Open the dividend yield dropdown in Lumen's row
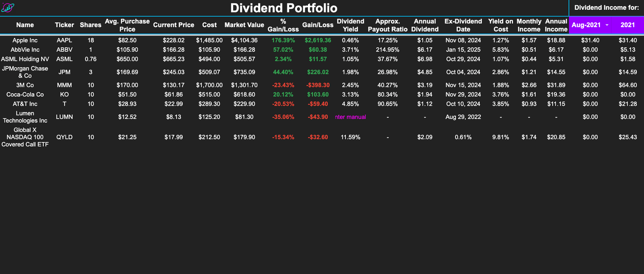Viewport: 644px width, 274px height. pyautogui.click(x=350, y=116)
